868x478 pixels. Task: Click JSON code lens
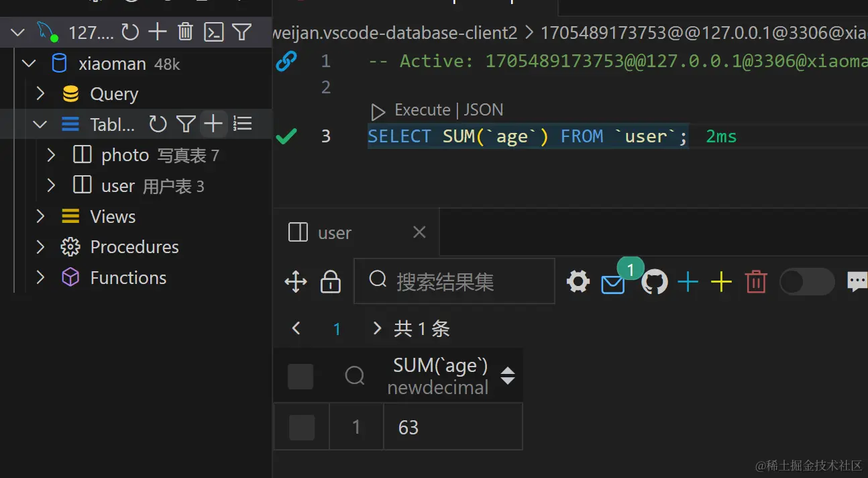[484, 110]
